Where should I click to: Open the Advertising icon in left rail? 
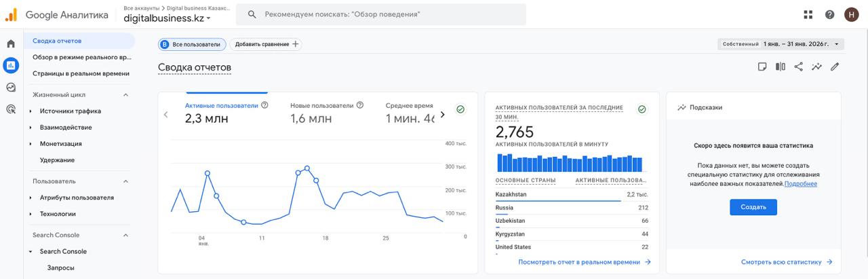pos(11,109)
